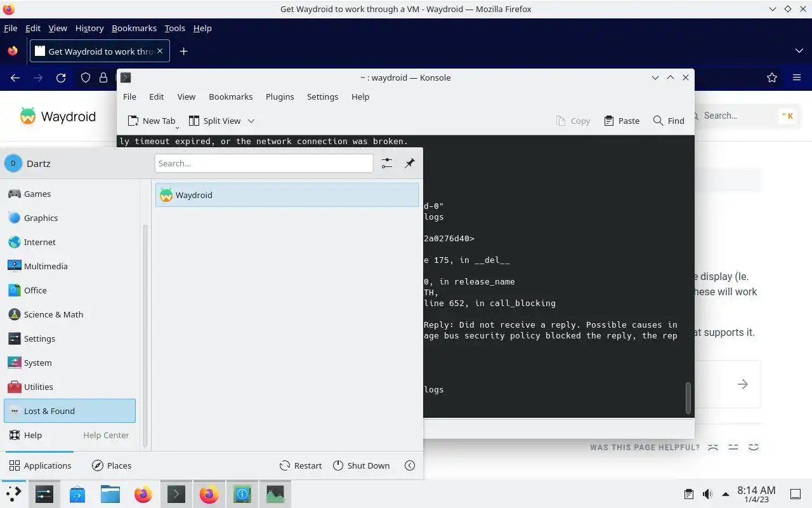Expand hidden system tray icons

pyautogui.click(x=726, y=494)
